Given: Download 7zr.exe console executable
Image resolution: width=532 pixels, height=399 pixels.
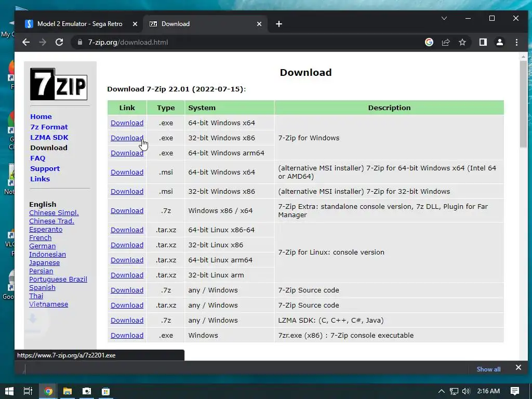Looking at the screenshot, I should coord(127,335).
